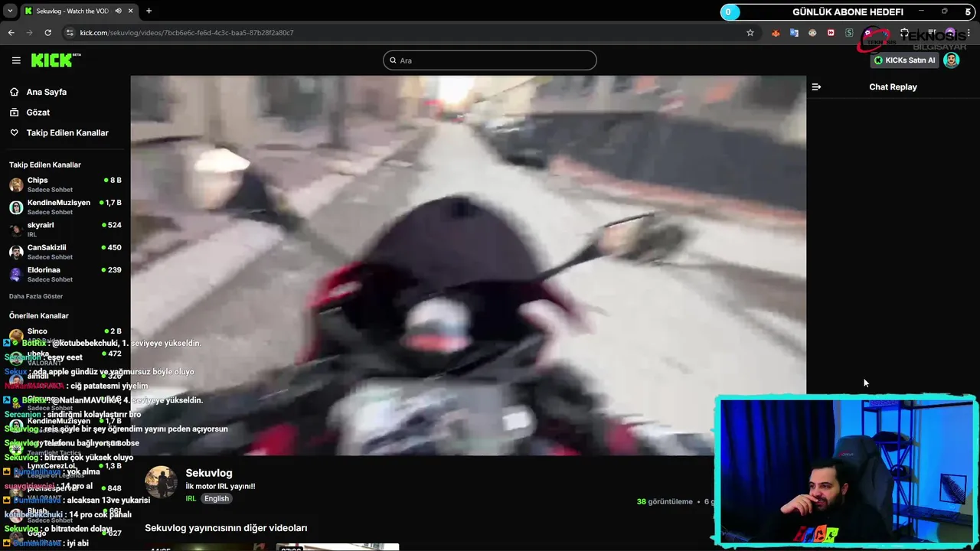Click the English language tag
The width and height of the screenshot is (980, 551).
[x=216, y=498]
